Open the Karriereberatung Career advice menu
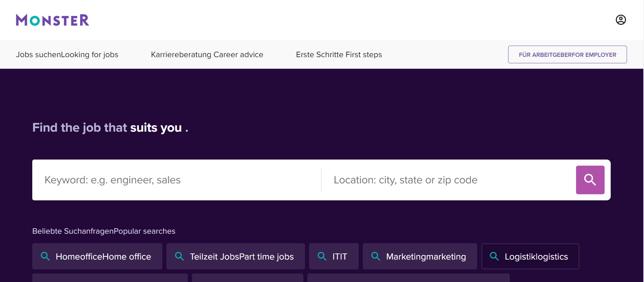 click(x=207, y=54)
